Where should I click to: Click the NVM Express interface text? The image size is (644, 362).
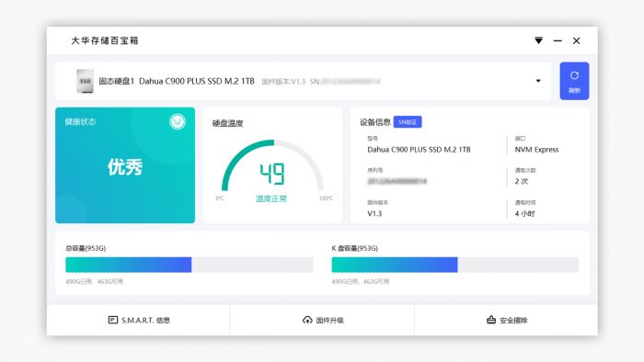tap(536, 150)
